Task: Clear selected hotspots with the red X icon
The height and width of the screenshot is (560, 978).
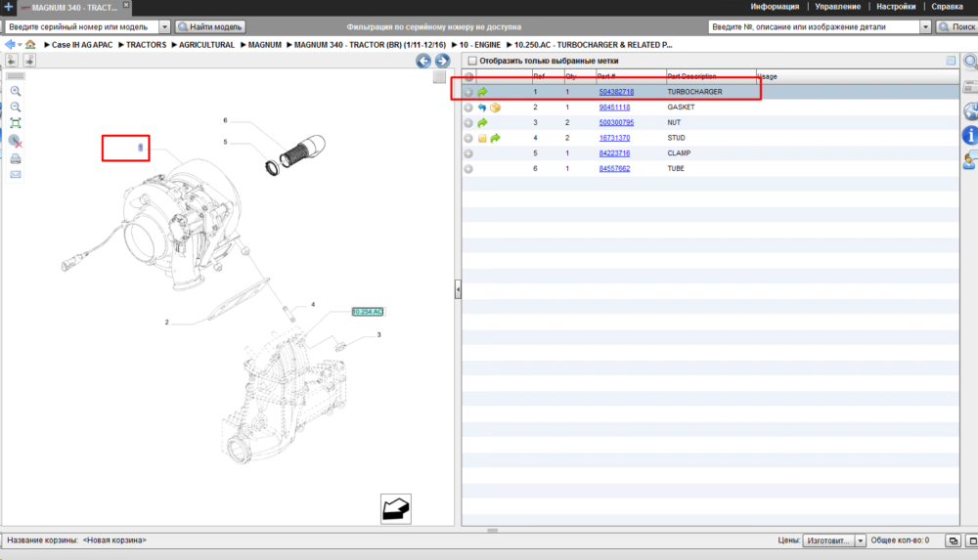Action: click(x=16, y=141)
